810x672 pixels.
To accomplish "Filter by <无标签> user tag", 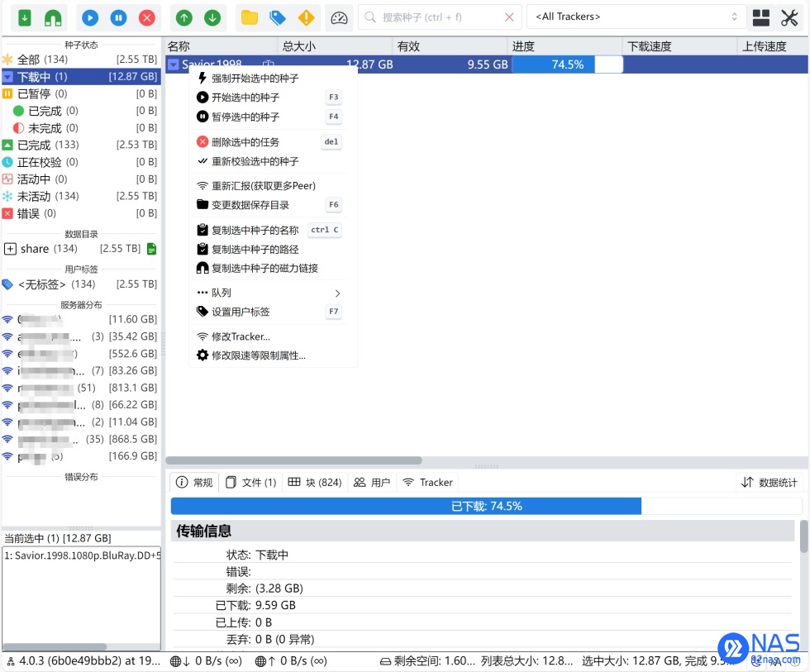I will tap(80, 284).
